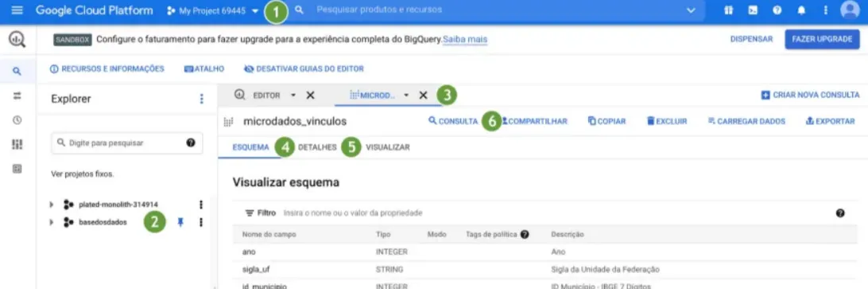Open the help question mark in header
Screen dimensions: 868x289
tap(777, 10)
